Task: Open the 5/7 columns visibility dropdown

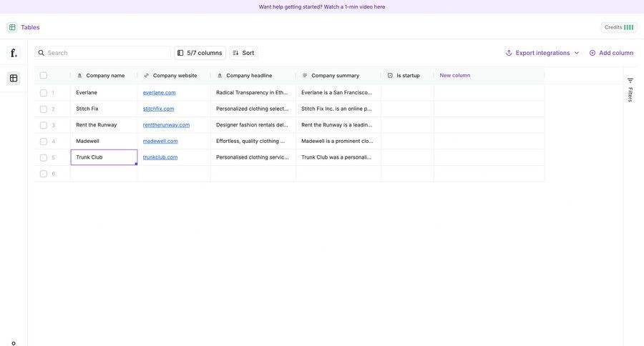Action: (x=200, y=53)
